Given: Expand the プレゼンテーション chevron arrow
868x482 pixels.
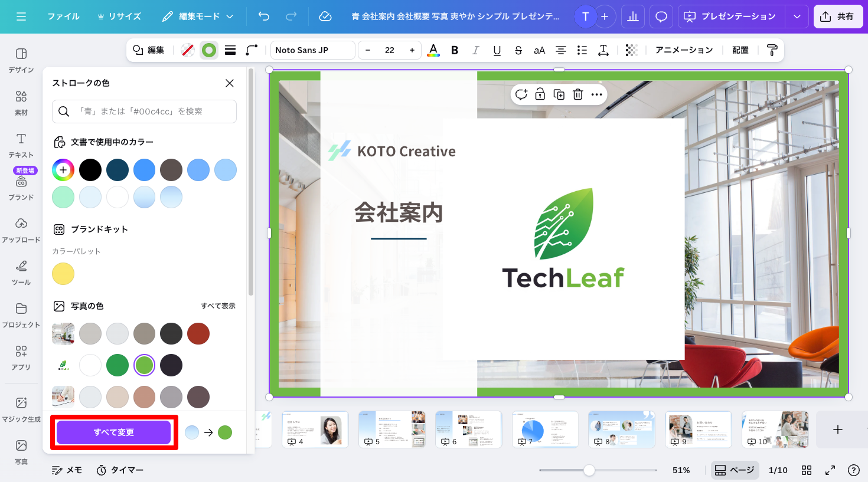Looking at the screenshot, I should pyautogui.click(x=797, y=17).
